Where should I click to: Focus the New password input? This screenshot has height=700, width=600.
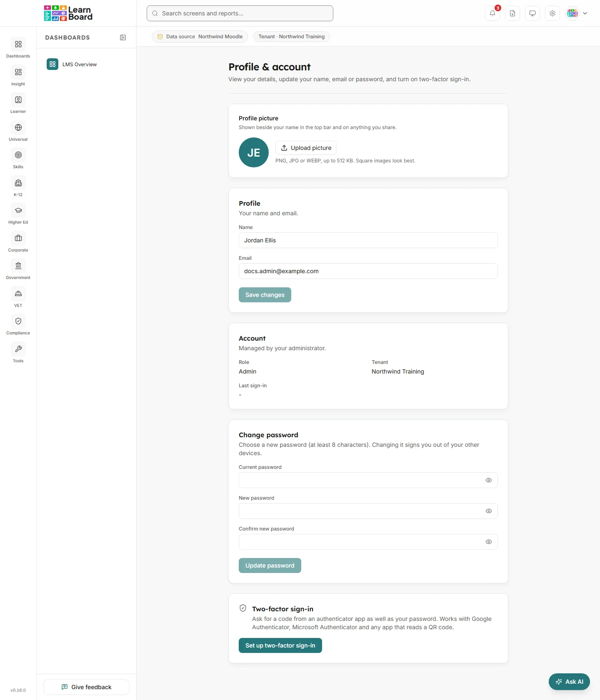[368, 511]
